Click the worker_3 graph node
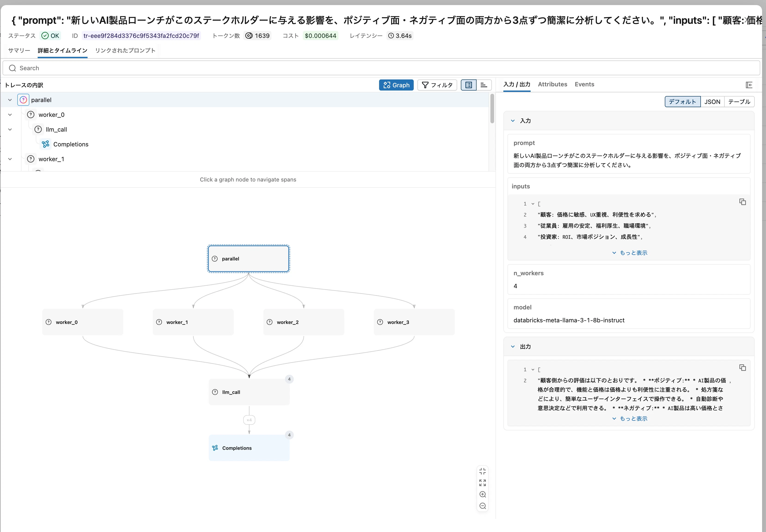This screenshot has height=532, width=766. point(414,322)
